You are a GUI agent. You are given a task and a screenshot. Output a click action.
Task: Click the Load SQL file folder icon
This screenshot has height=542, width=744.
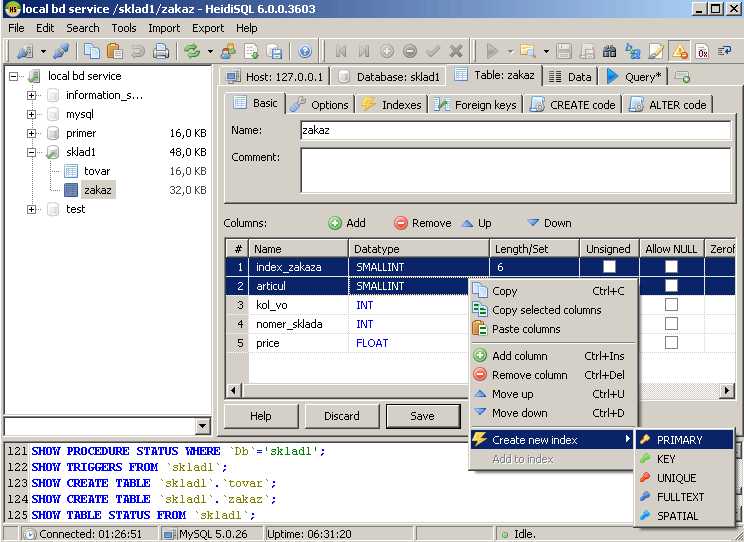click(527, 51)
